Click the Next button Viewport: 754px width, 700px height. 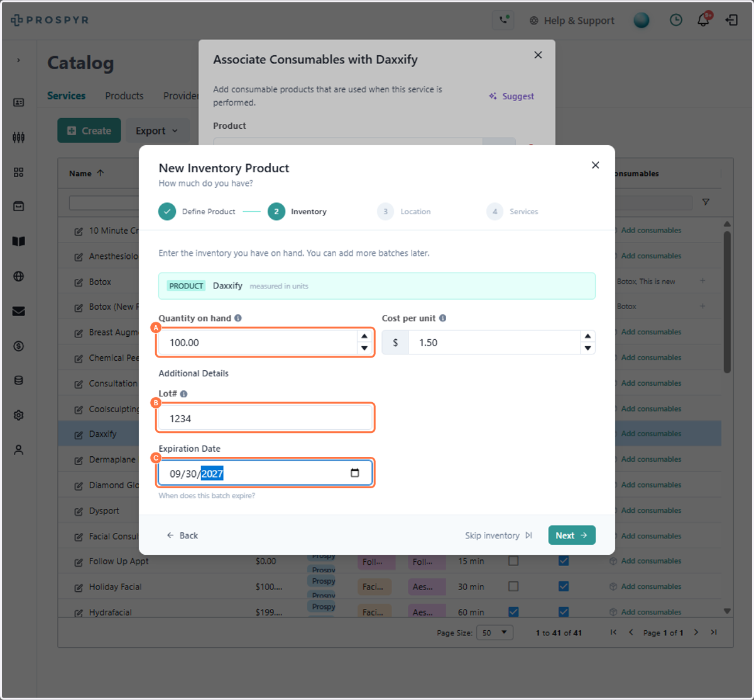coord(572,535)
